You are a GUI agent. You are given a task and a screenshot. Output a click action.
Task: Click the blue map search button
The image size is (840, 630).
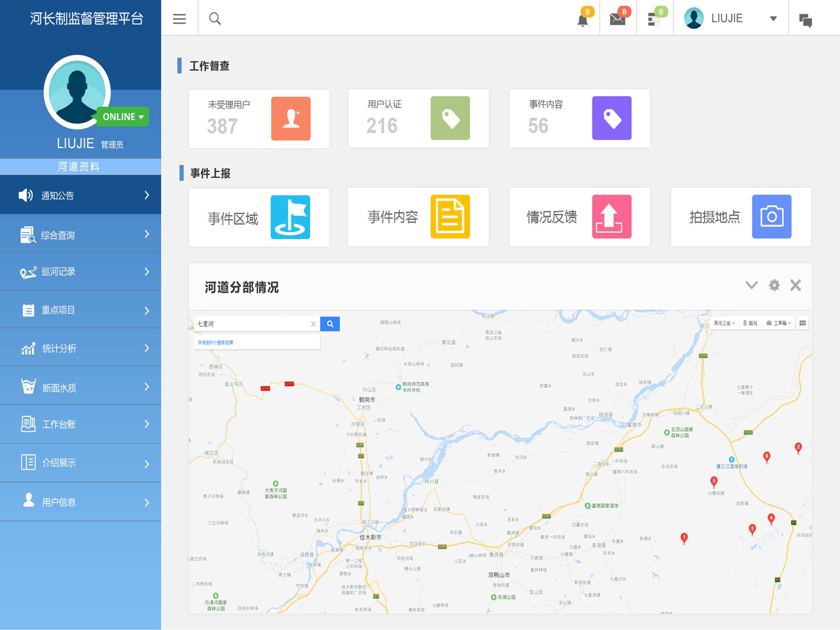click(x=330, y=324)
